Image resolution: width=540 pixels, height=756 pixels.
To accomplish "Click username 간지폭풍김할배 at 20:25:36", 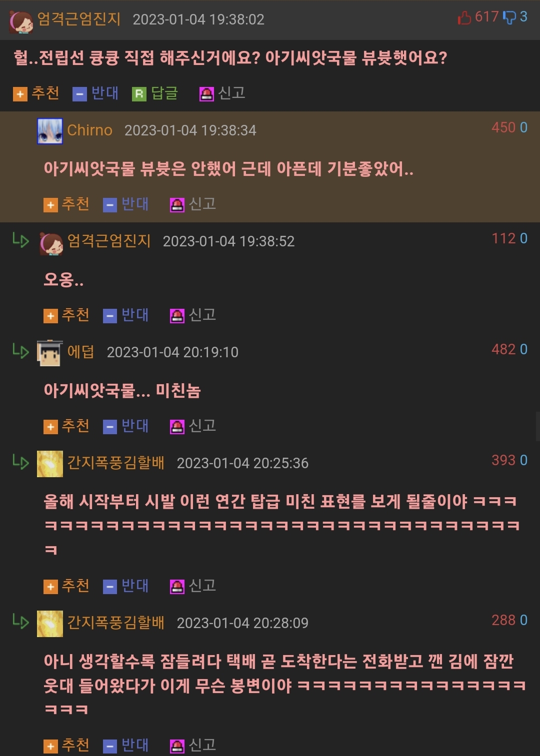I will tap(116, 463).
